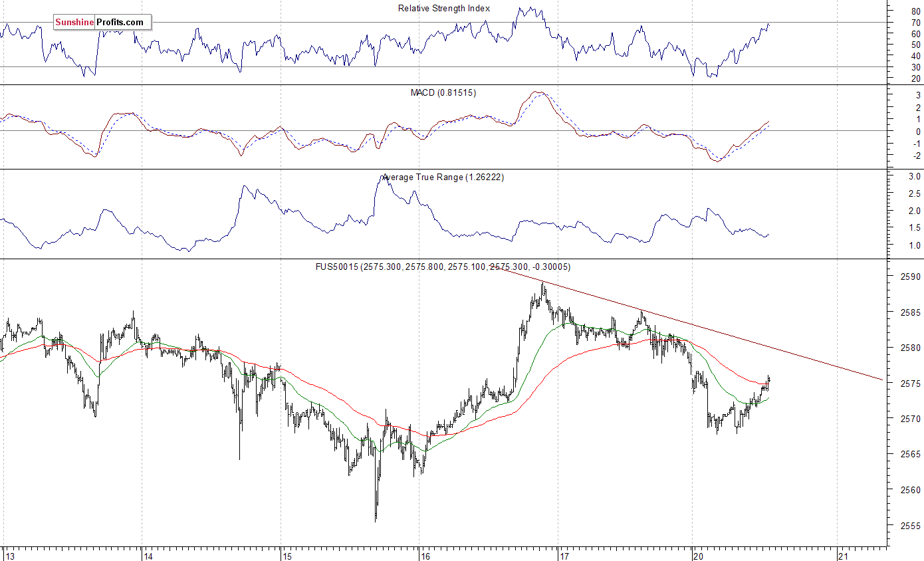Click date label 15 on time axis

tap(287, 556)
